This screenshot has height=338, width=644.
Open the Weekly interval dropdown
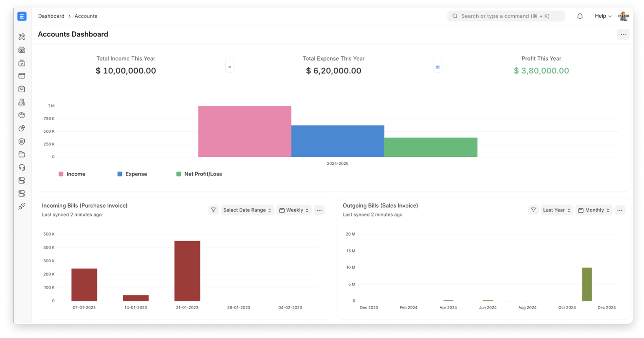[x=294, y=210]
